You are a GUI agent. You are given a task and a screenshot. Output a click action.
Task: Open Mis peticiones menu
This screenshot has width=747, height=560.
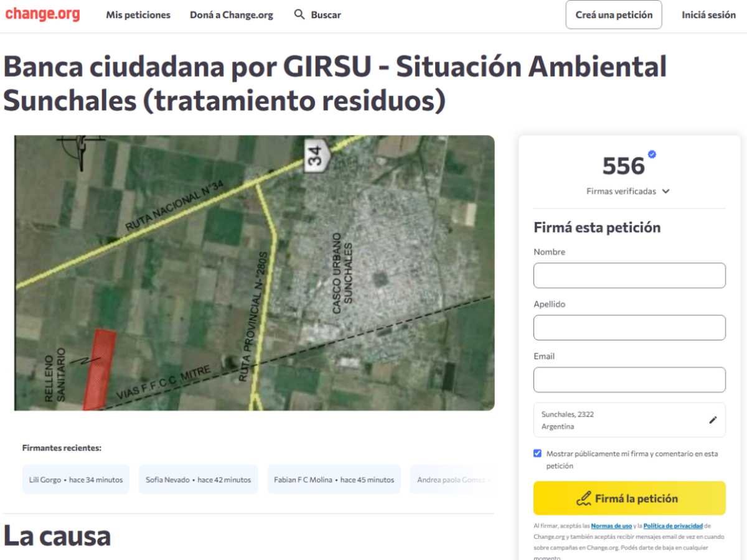pyautogui.click(x=138, y=15)
